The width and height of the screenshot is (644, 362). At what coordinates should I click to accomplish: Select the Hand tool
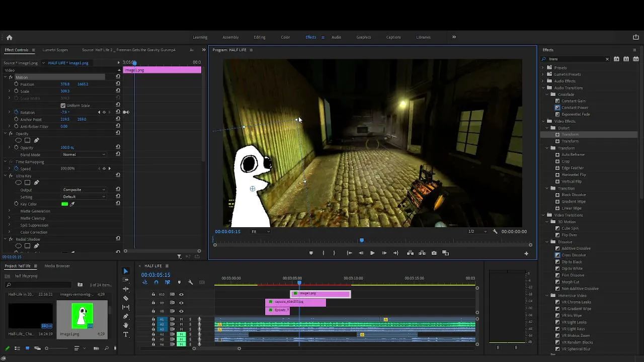click(126, 325)
